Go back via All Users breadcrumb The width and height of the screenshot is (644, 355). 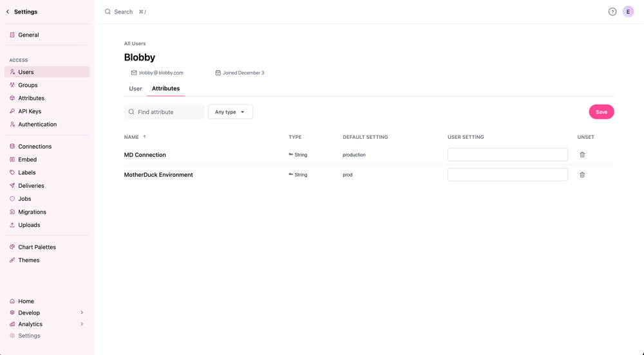click(135, 44)
